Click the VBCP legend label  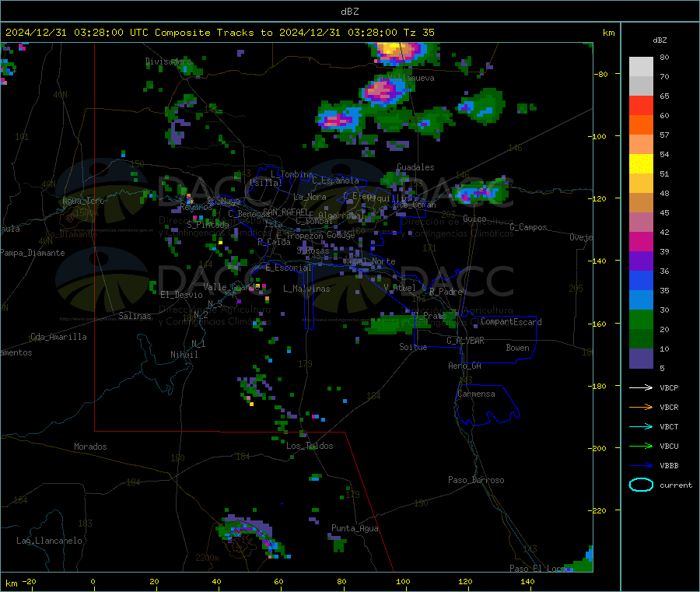(669, 387)
